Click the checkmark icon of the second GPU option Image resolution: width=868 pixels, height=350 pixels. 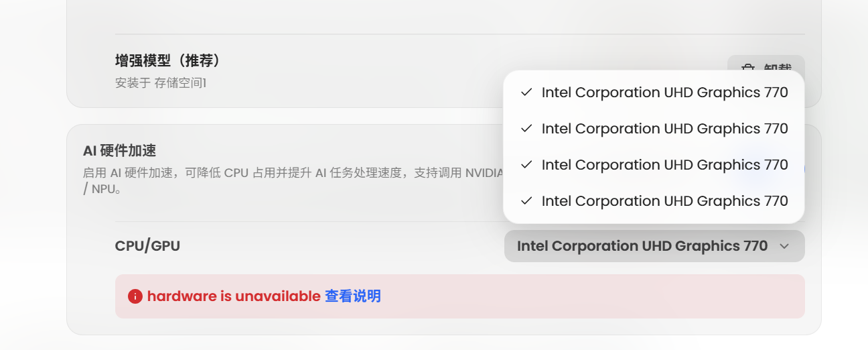(526, 129)
